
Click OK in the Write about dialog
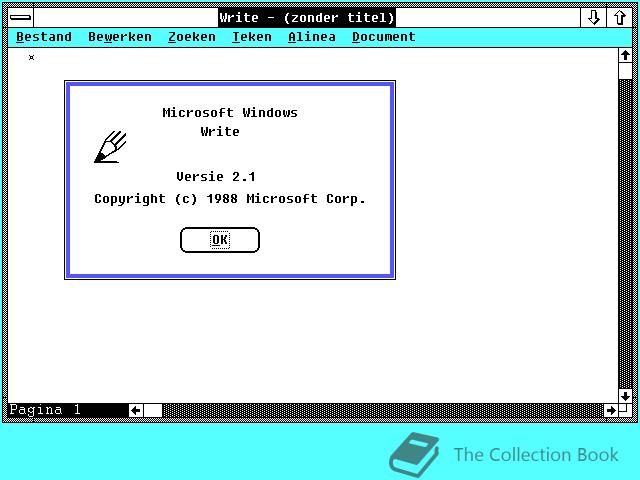point(220,240)
